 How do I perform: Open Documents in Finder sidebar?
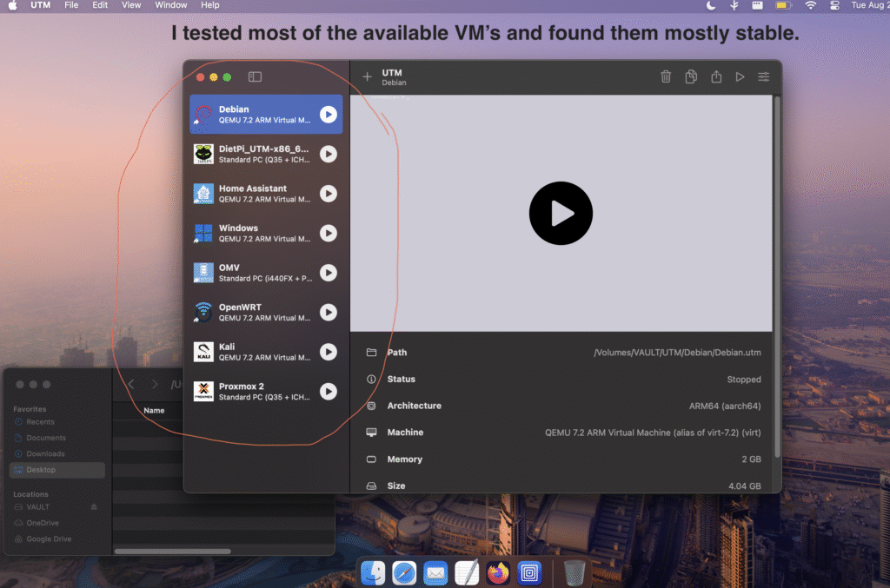[46, 438]
